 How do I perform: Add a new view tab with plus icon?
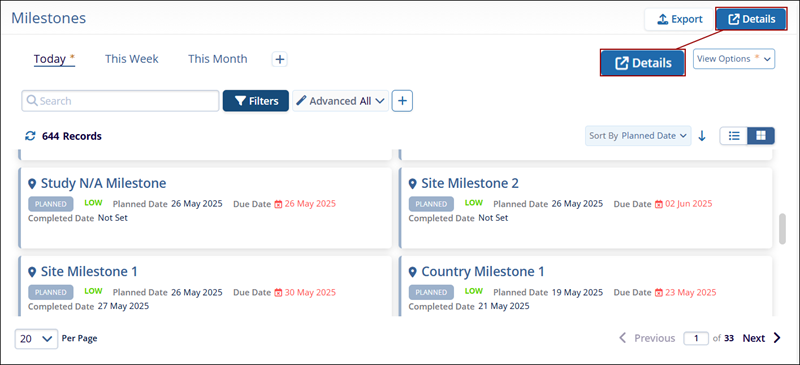click(279, 59)
